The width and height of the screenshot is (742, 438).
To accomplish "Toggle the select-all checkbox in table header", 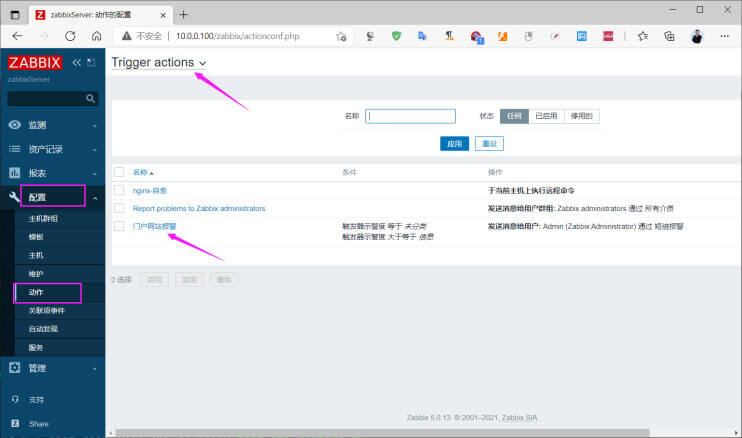I will pyautogui.click(x=119, y=172).
